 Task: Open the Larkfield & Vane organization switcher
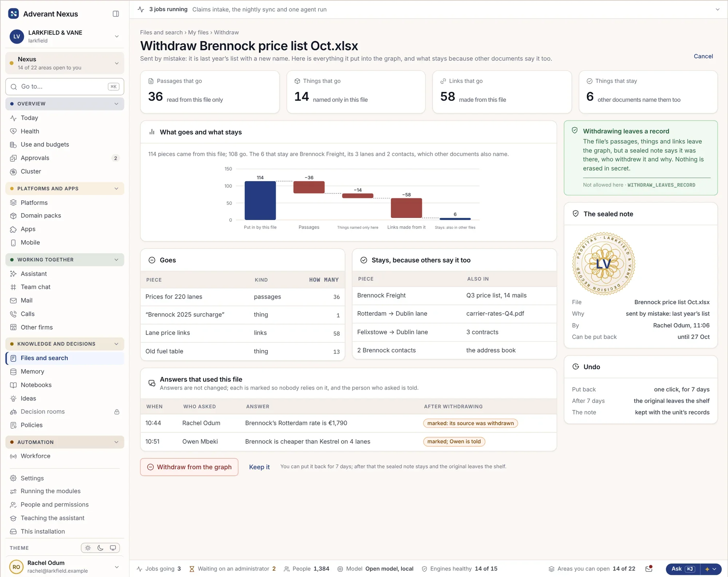(65, 36)
